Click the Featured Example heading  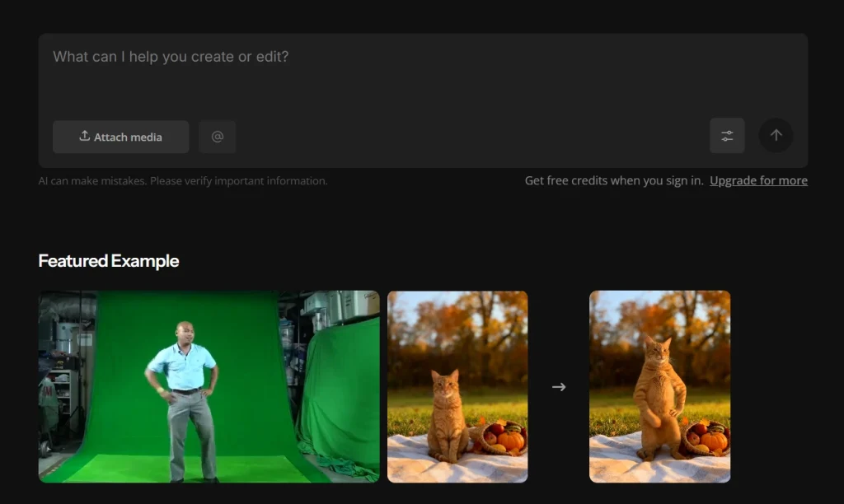109,261
